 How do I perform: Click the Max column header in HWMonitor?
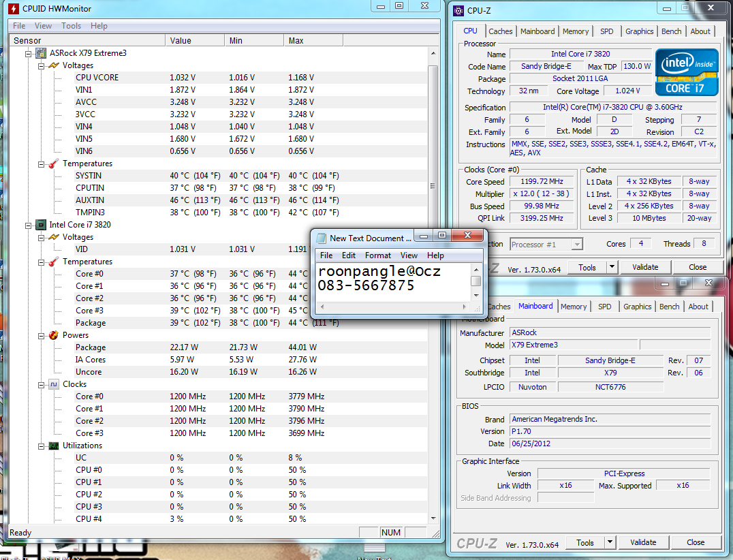(296, 41)
